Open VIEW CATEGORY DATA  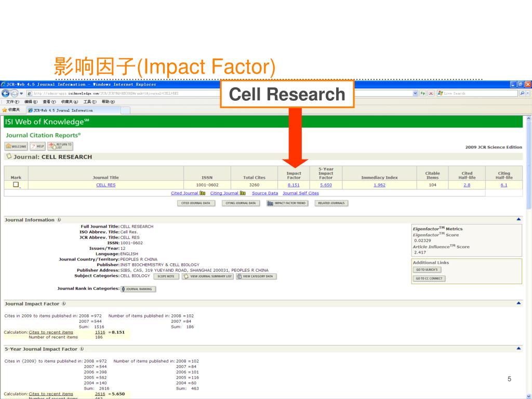(256, 276)
